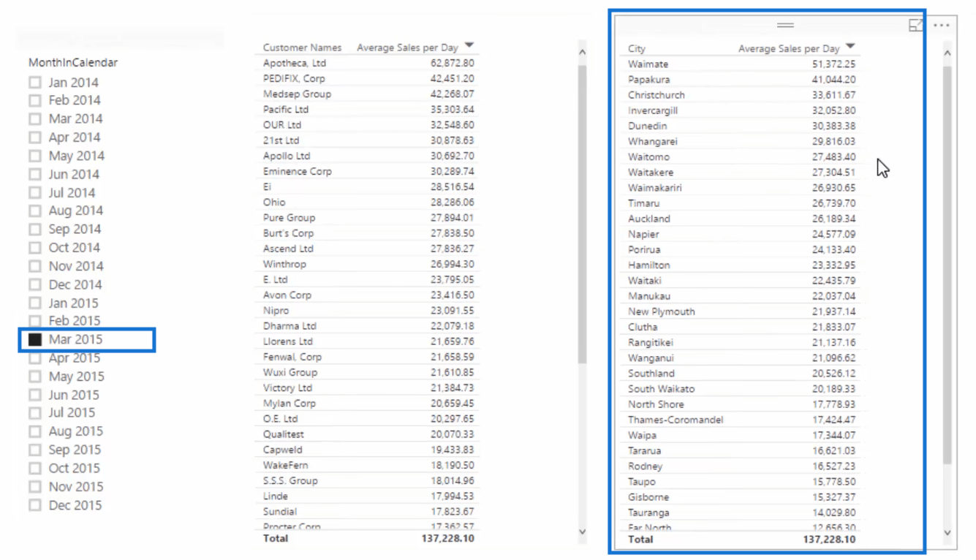
Task: Select the Papakura city row
Action: pos(741,80)
